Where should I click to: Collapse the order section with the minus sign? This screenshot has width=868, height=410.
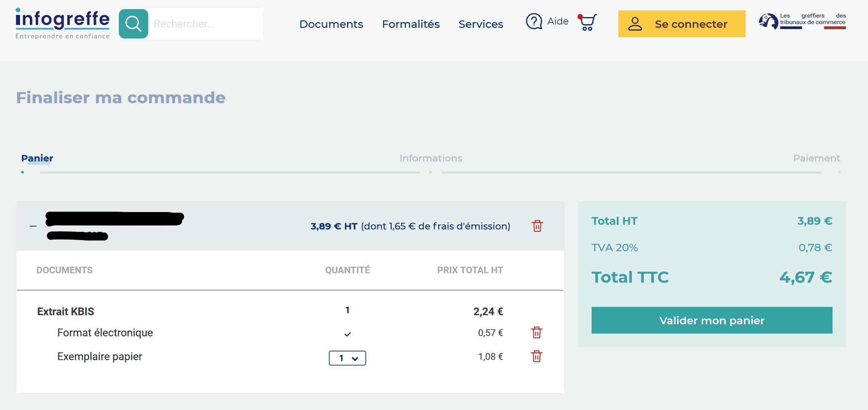(x=33, y=226)
